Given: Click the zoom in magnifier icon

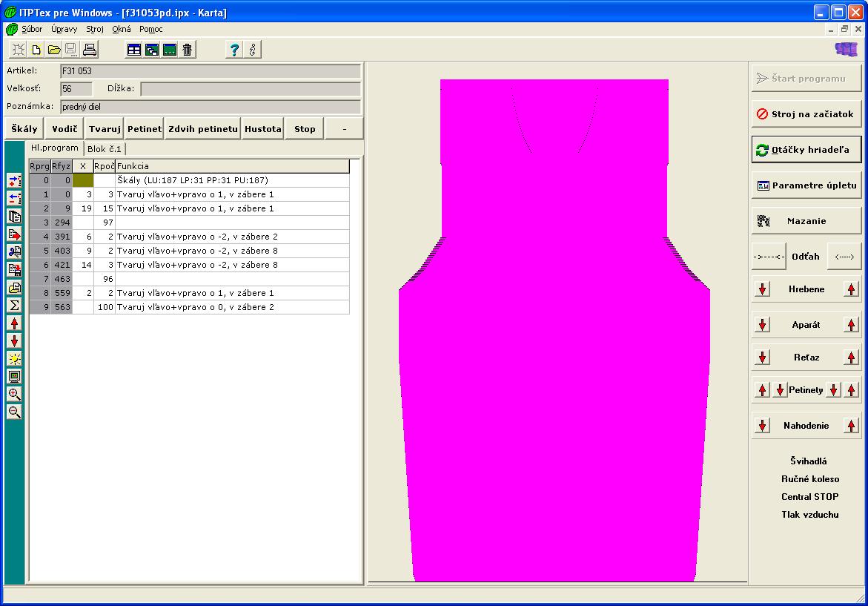Looking at the screenshot, I should pos(14,394).
